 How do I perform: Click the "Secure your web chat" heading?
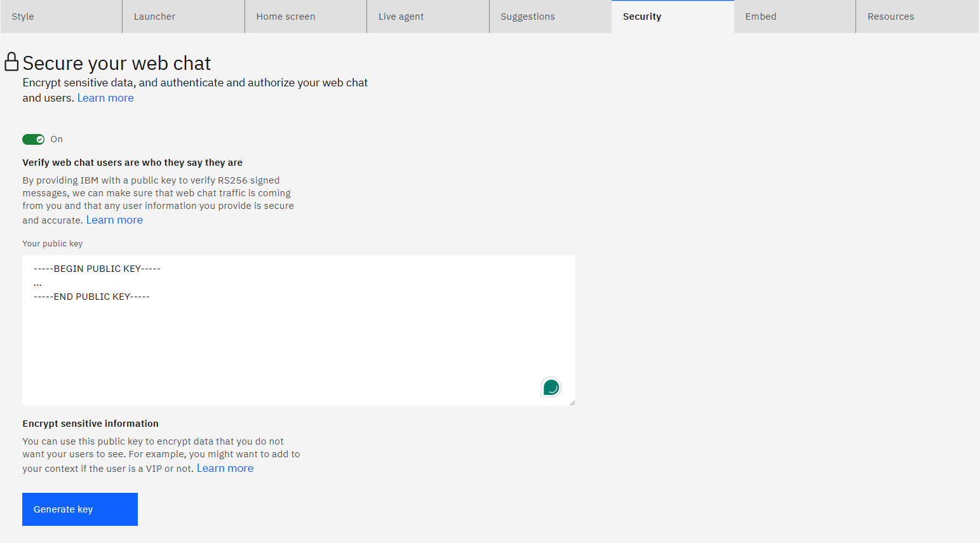pos(117,64)
